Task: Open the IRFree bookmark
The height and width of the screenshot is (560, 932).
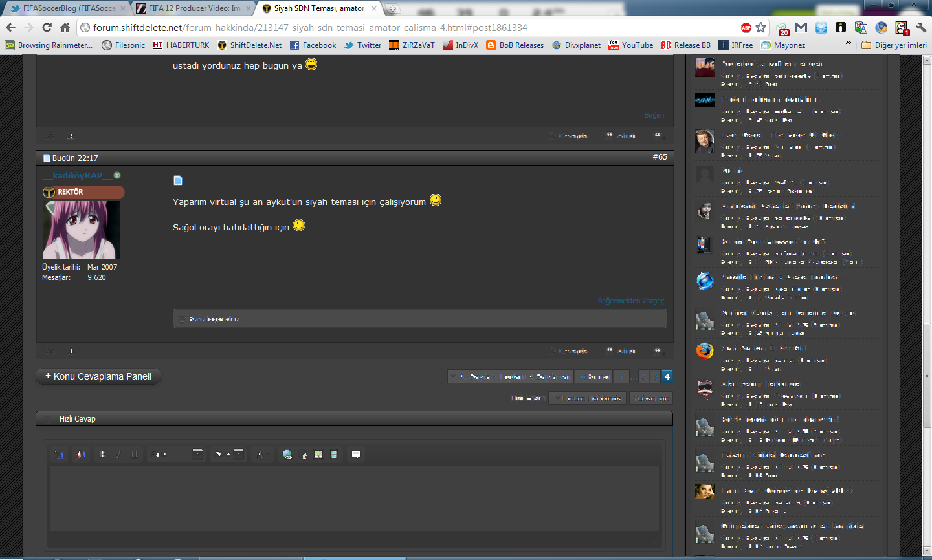Action: coord(736,45)
